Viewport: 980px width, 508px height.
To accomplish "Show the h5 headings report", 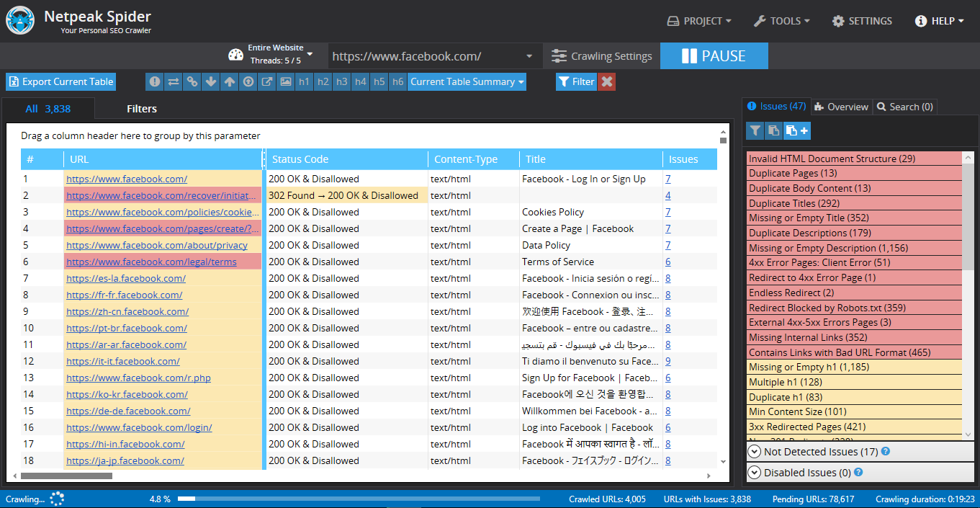I will [x=379, y=81].
